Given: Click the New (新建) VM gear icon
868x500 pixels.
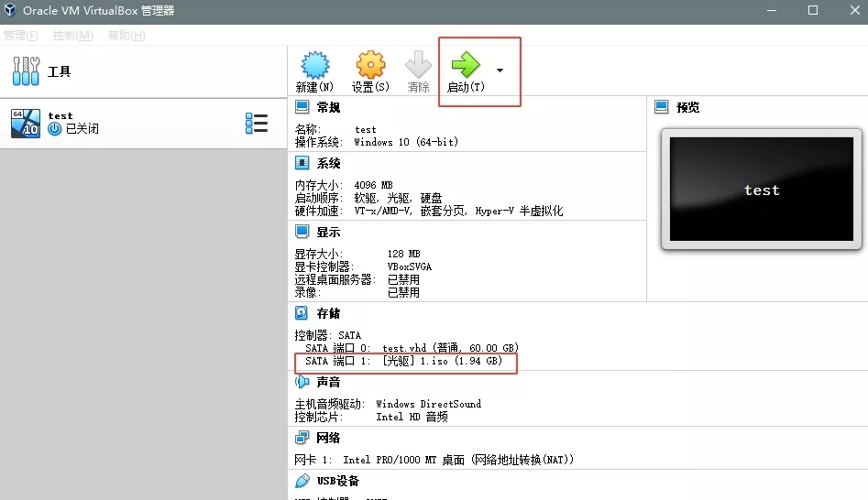Looking at the screenshot, I should tap(315, 65).
